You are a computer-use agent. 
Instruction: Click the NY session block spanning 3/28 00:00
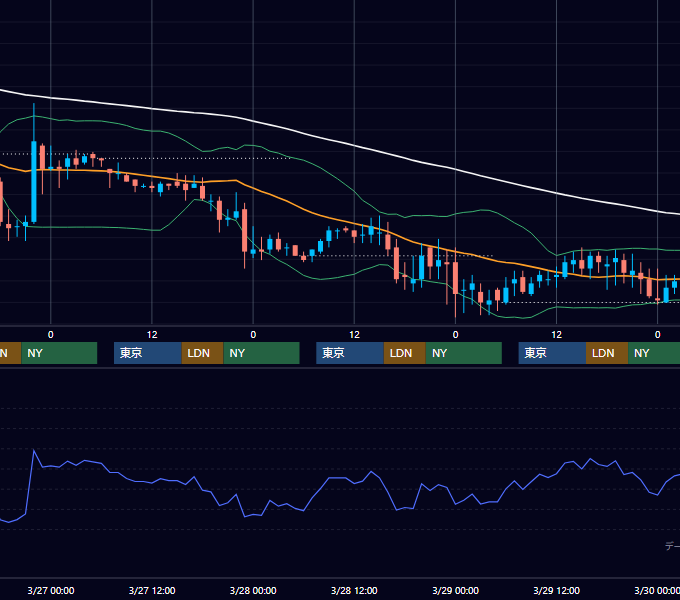[262, 353]
